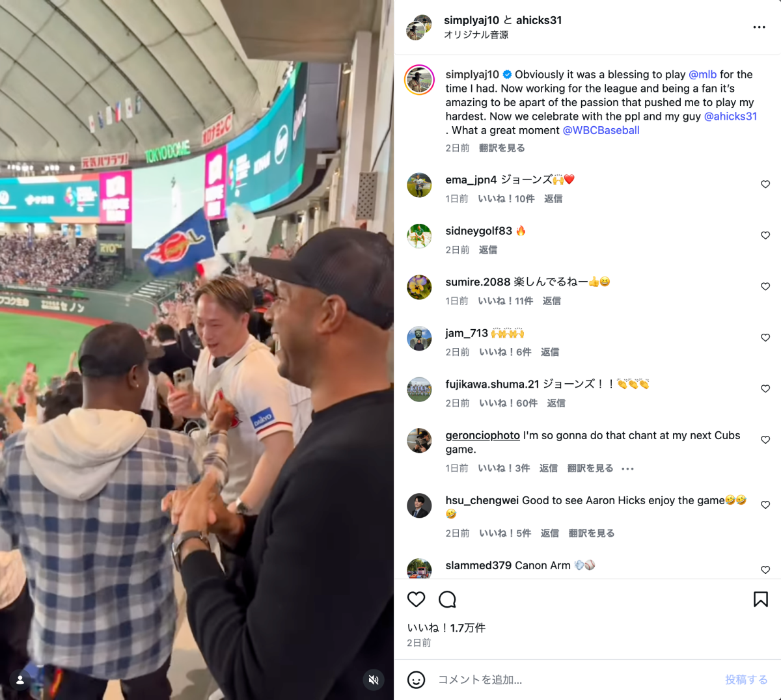Show translation of the caption (翻訳を見る)
The height and width of the screenshot is (700, 781).
tap(502, 148)
